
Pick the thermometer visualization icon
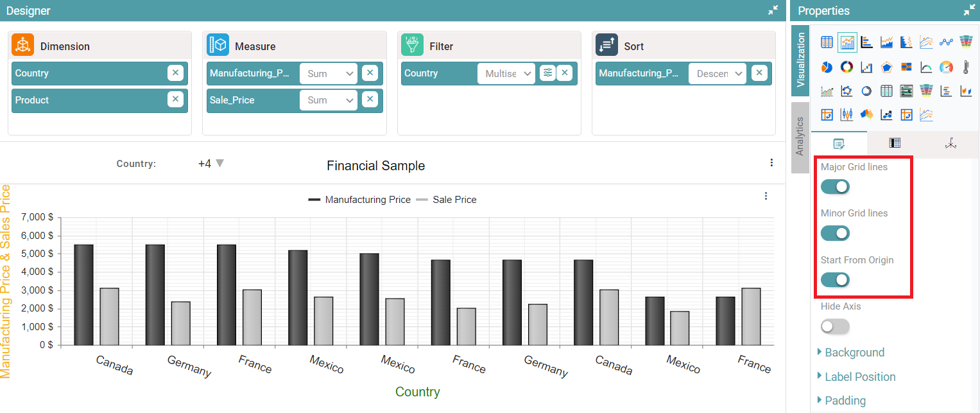coord(966,67)
